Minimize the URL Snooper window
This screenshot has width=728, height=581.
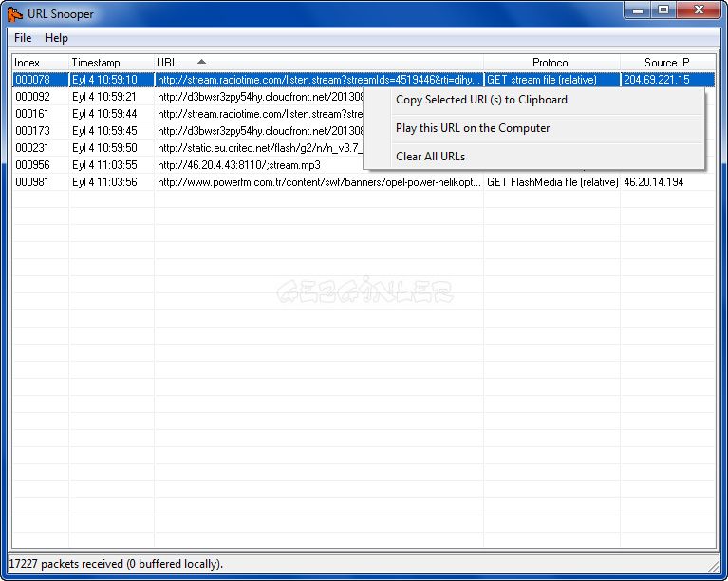(638, 10)
